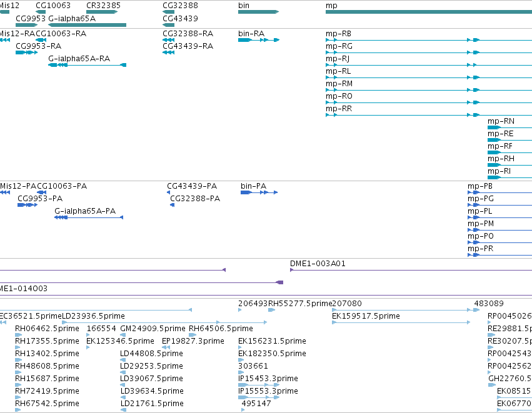
Task: Select CG43439-RA transcript label
Action: [x=188, y=46]
